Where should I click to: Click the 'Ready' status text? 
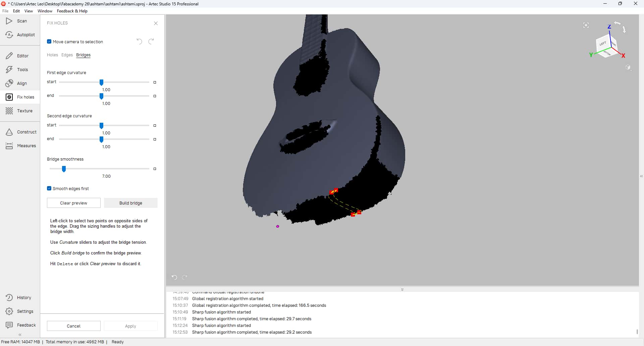[118, 342]
